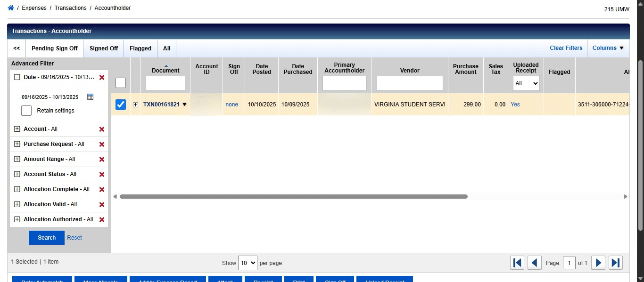Remove the Amount Range filter with its red X
Image resolution: width=644 pixels, height=282 pixels.
tap(102, 159)
